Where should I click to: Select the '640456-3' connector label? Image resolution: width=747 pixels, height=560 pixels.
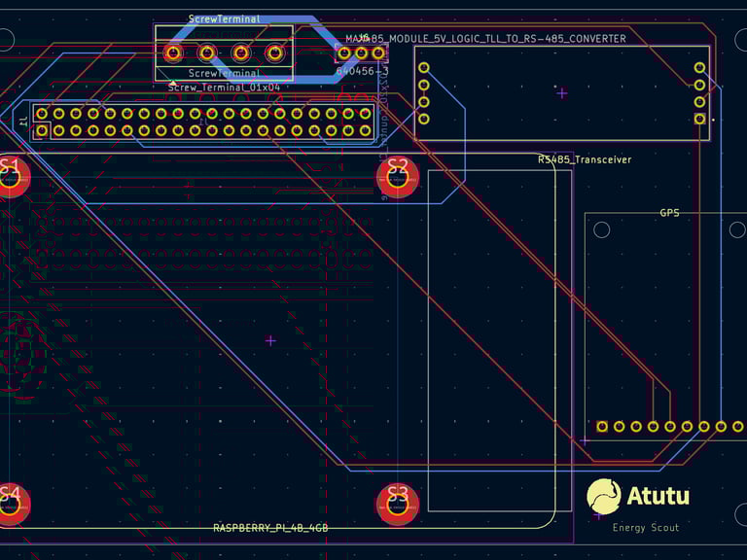coord(362,71)
